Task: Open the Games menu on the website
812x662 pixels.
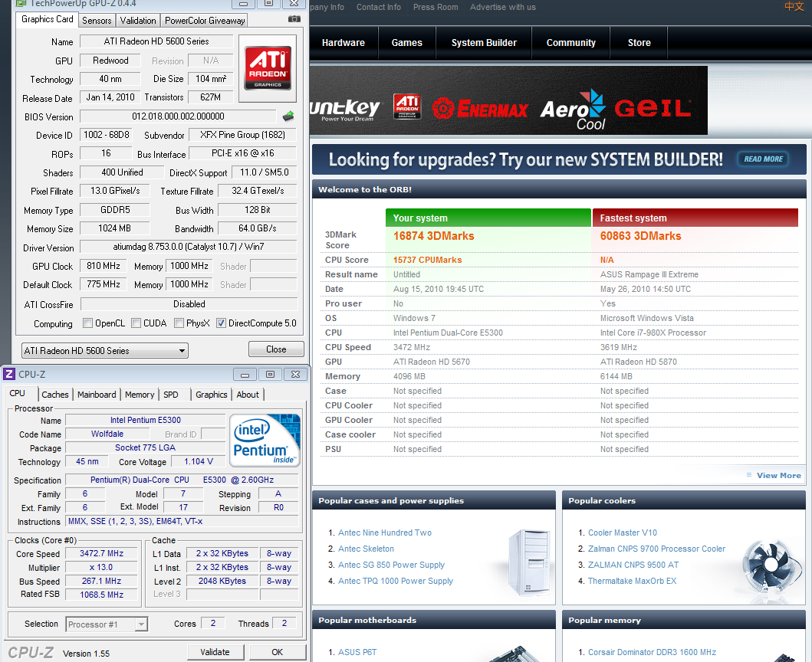Action: click(407, 43)
